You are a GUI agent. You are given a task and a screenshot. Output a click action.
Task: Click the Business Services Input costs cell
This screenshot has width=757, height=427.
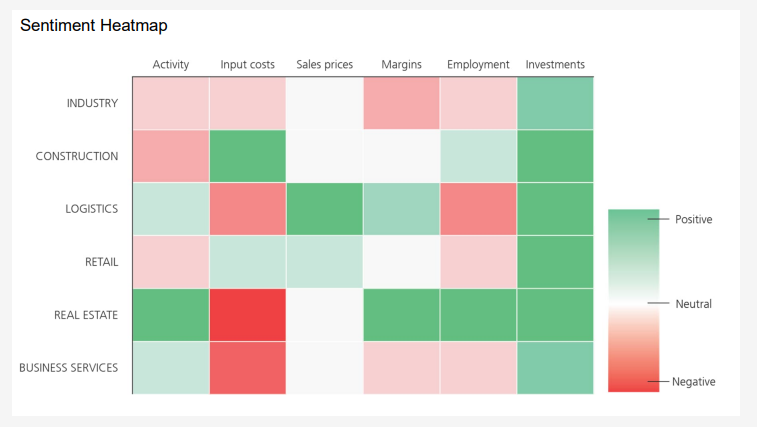coord(247,368)
